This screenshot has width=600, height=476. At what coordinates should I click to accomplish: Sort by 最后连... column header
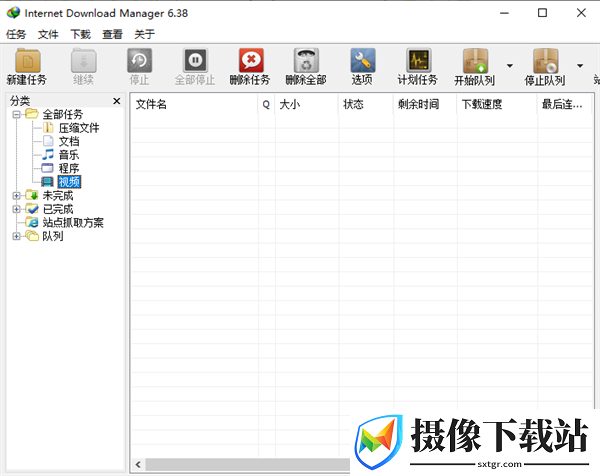click(565, 104)
